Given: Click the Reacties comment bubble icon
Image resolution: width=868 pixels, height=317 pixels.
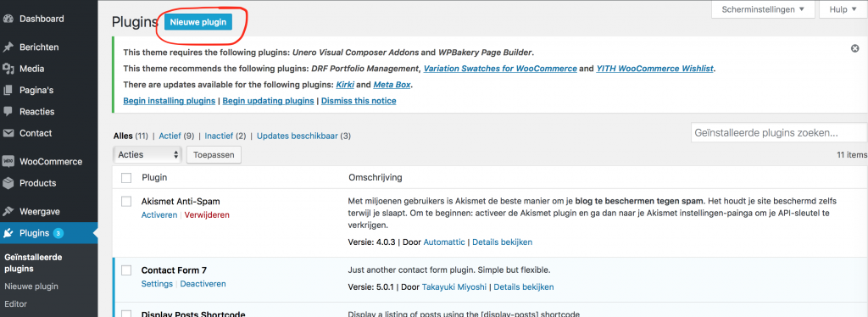Looking at the screenshot, I should (x=8, y=112).
